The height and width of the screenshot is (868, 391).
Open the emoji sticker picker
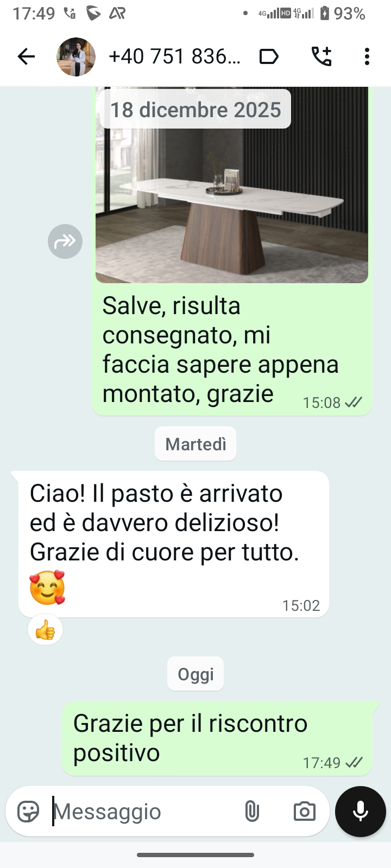[28, 812]
